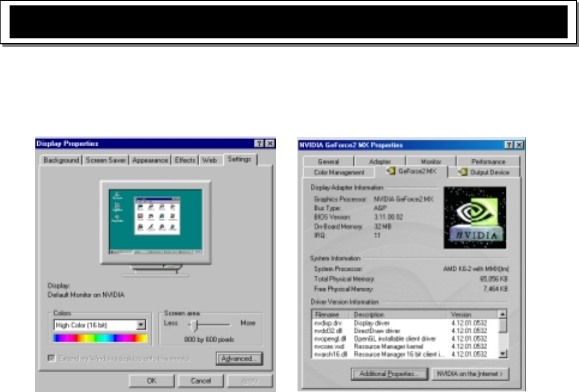Click the Output Device tab icon
The height and width of the screenshot is (392, 579).
(463, 172)
